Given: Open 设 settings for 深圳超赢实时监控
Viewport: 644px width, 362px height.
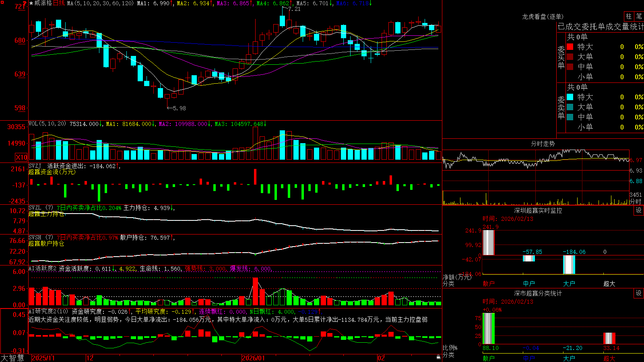Looking at the screenshot, I should coord(639,210).
